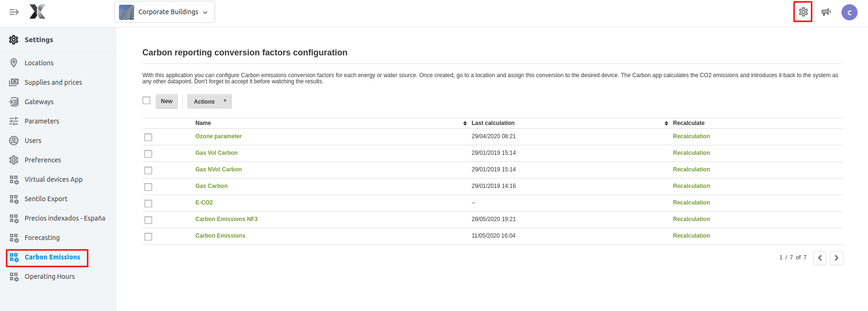
Task: Click the Locations pin icon
Action: click(x=14, y=63)
